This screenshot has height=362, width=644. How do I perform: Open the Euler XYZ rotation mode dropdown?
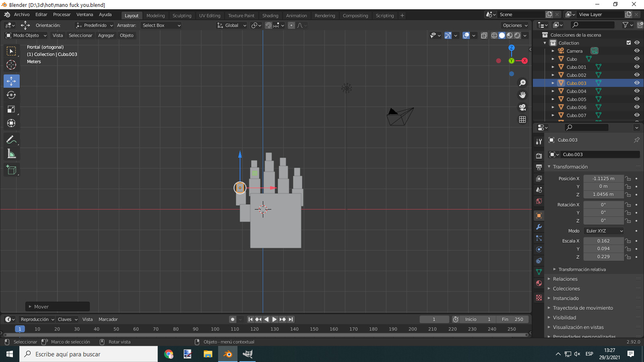pyautogui.click(x=603, y=231)
